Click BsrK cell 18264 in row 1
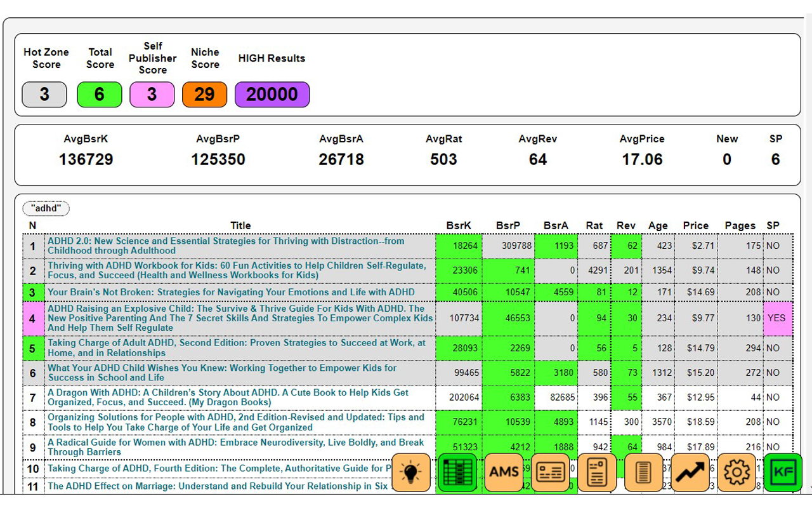The width and height of the screenshot is (812, 508). point(459,246)
